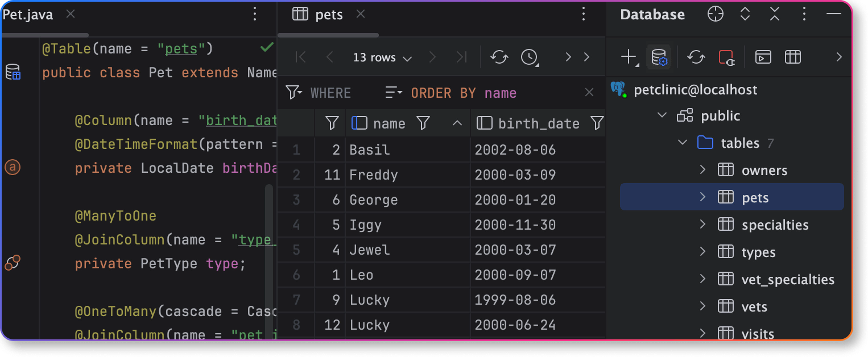Expand the owners table node
The image size is (868, 357).
click(x=702, y=170)
